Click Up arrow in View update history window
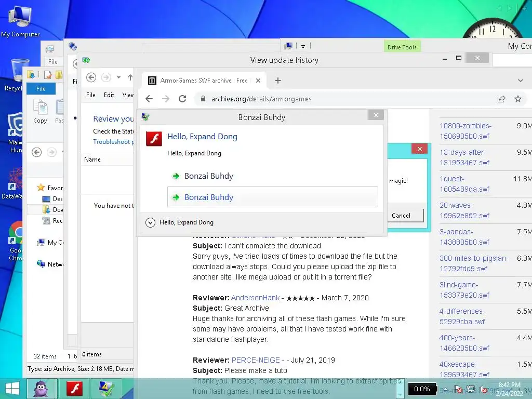The width and height of the screenshot is (532, 399). click(130, 78)
